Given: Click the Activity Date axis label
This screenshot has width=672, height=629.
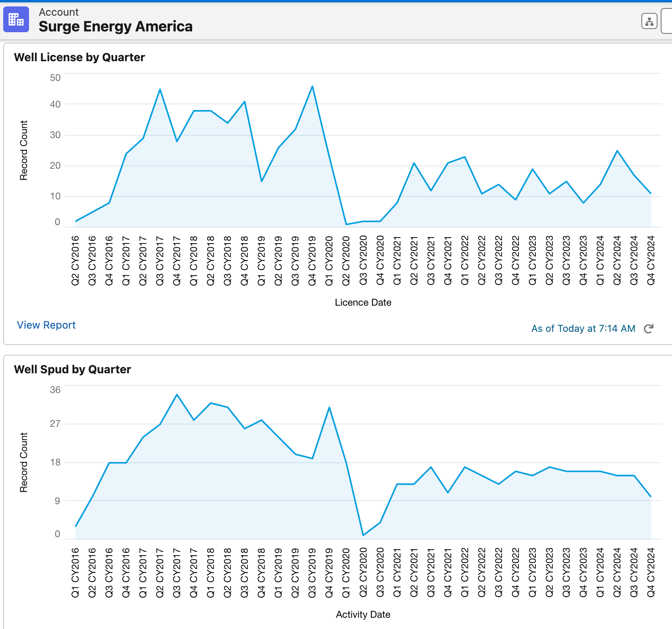Looking at the screenshot, I should coord(363,615).
